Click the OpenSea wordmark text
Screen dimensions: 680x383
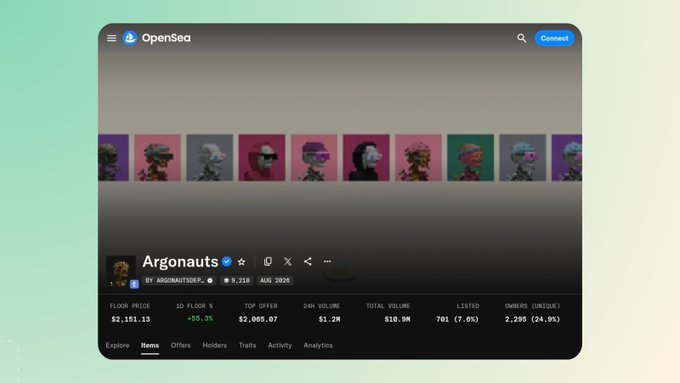click(x=166, y=38)
